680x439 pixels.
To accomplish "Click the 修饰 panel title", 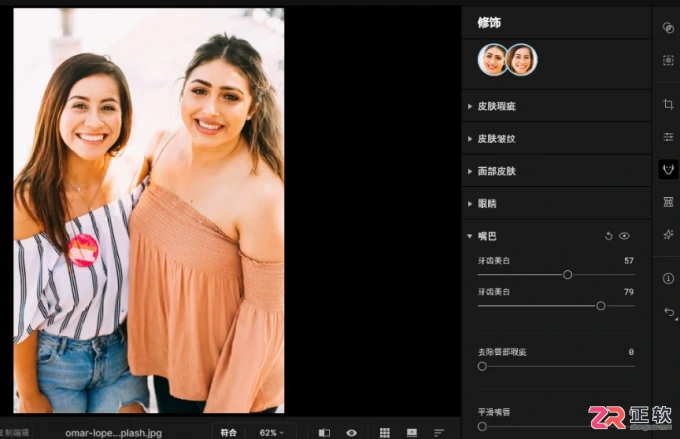I will pos(489,23).
